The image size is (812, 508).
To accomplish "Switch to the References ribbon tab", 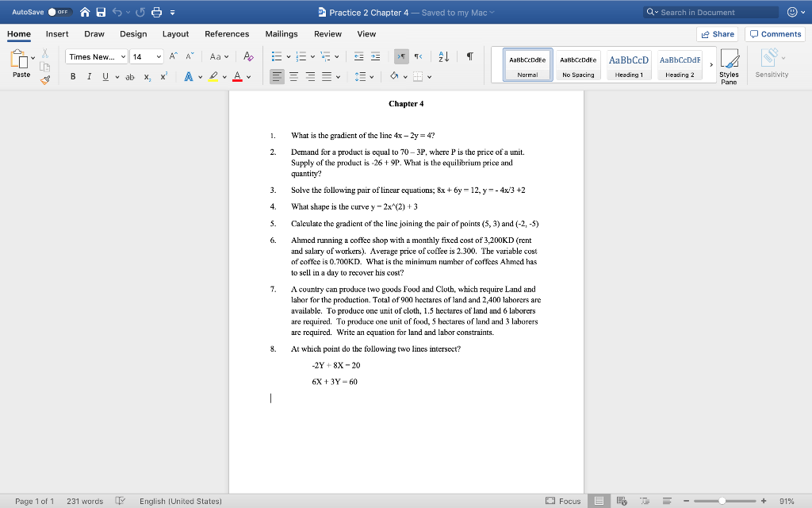I will click(x=227, y=34).
